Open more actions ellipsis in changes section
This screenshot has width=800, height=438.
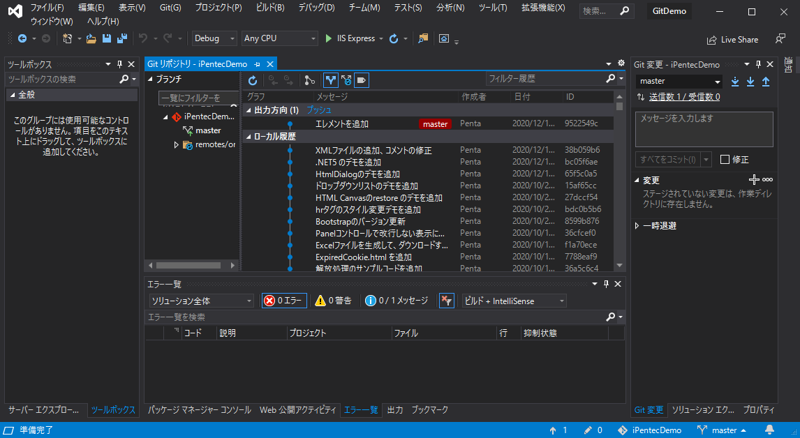coord(767,180)
